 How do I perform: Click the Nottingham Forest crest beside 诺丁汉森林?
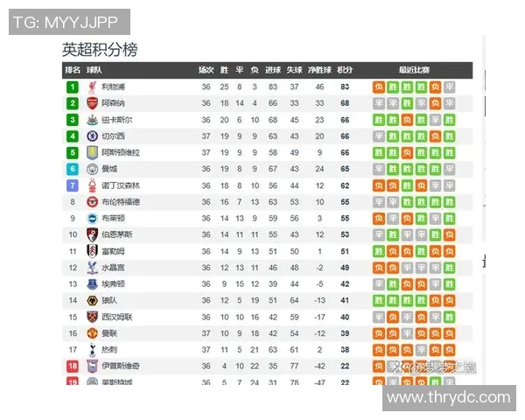point(92,185)
